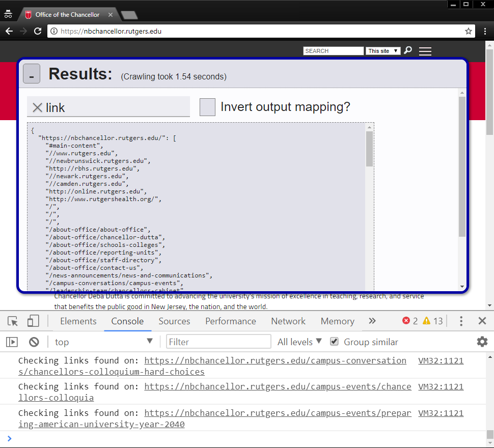This screenshot has height=448, width=494.
Task: Open the preparing-american-university-year-2040 link
Action: [x=215, y=418]
